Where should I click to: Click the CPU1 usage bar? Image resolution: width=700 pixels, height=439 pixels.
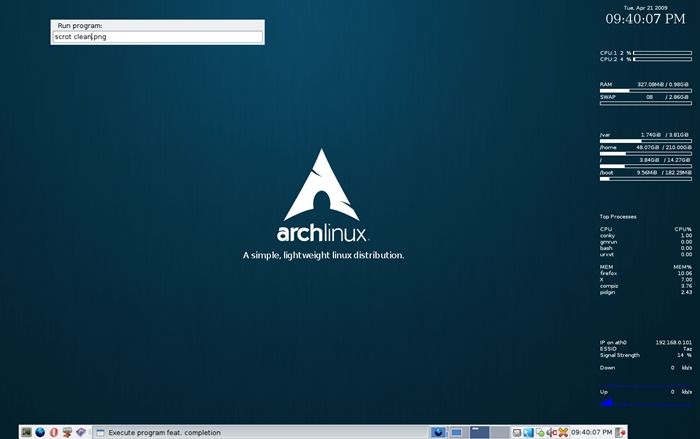(x=662, y=53)
